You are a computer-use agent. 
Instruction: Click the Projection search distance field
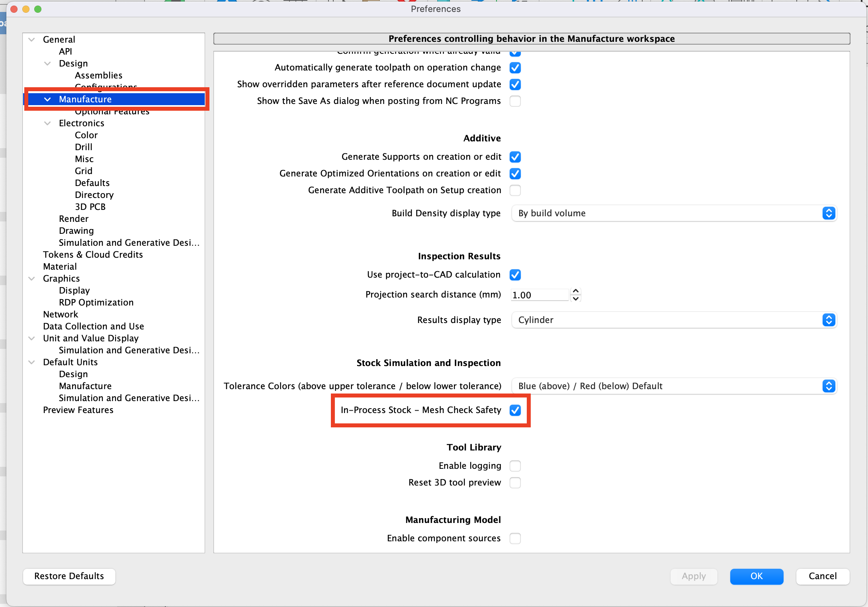540,295
